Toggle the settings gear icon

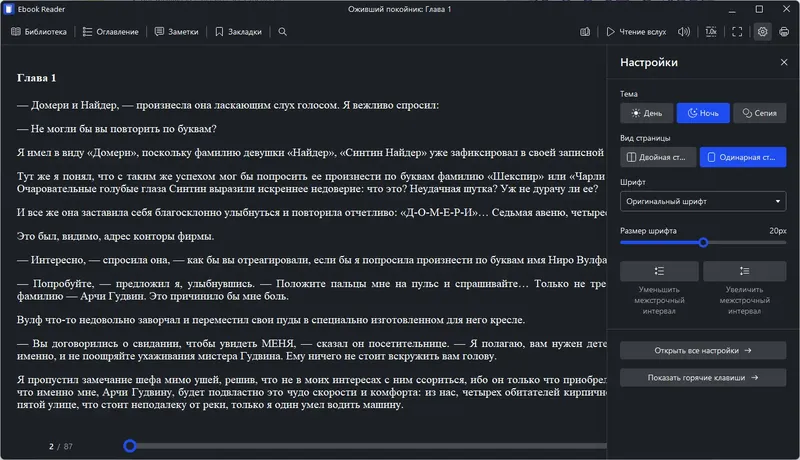click(x=762, y=32)
